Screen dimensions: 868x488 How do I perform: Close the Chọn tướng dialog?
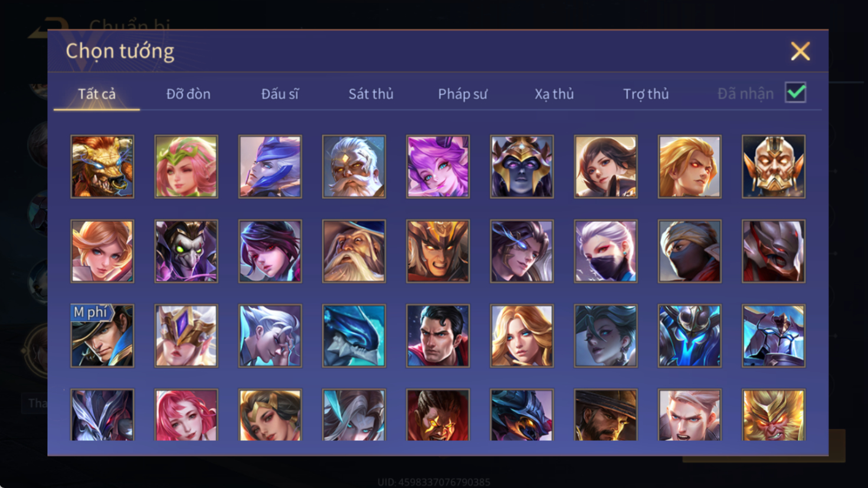800,51
